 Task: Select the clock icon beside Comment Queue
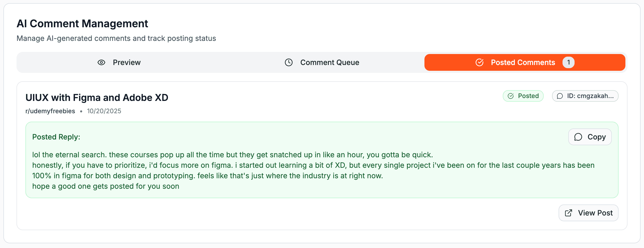coord(288,62)
